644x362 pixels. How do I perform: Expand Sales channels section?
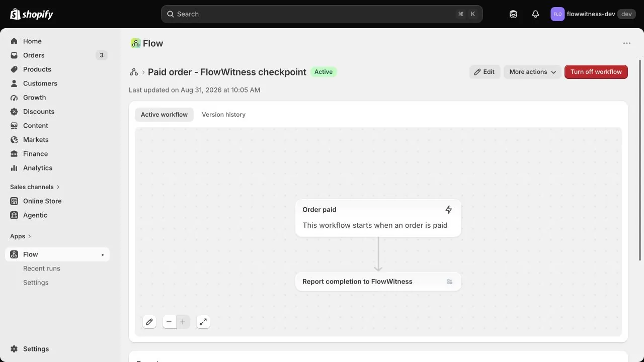(35, 187)
